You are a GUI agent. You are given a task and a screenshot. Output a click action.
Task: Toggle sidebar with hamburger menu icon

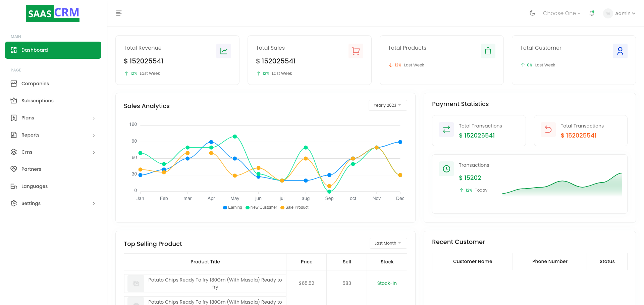pyautogui.click(x=119, y=13)
